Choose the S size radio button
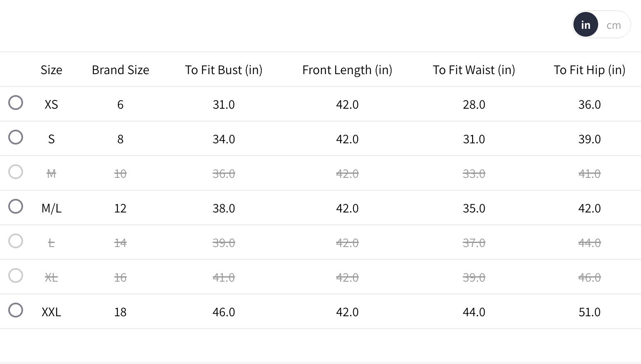This screenshot has height=364, width=641. coord(16,138)
